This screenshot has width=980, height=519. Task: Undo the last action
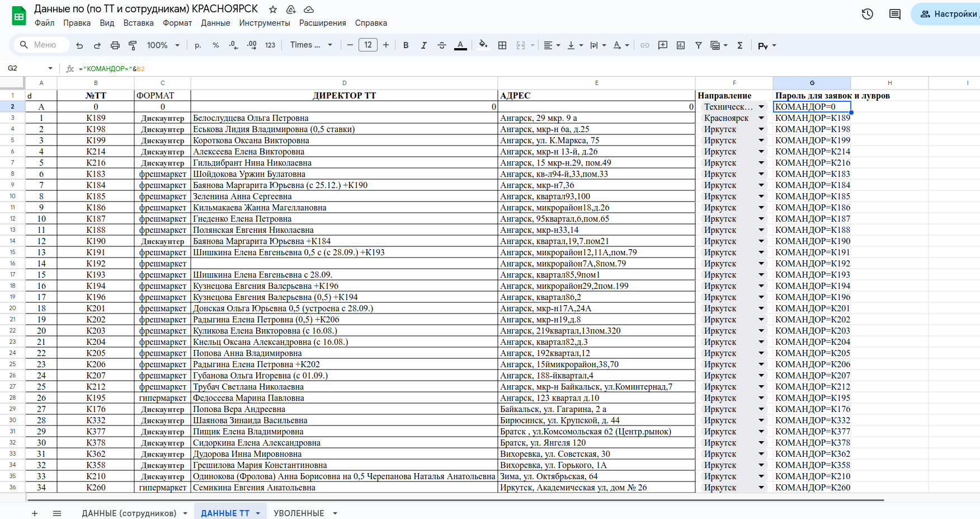79,45
